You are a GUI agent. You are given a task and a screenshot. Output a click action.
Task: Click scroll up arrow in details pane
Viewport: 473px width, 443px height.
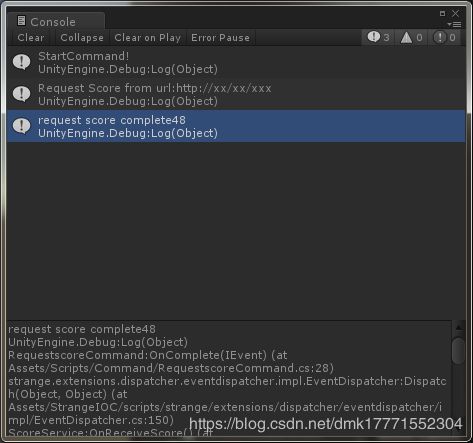pos(459,328)
